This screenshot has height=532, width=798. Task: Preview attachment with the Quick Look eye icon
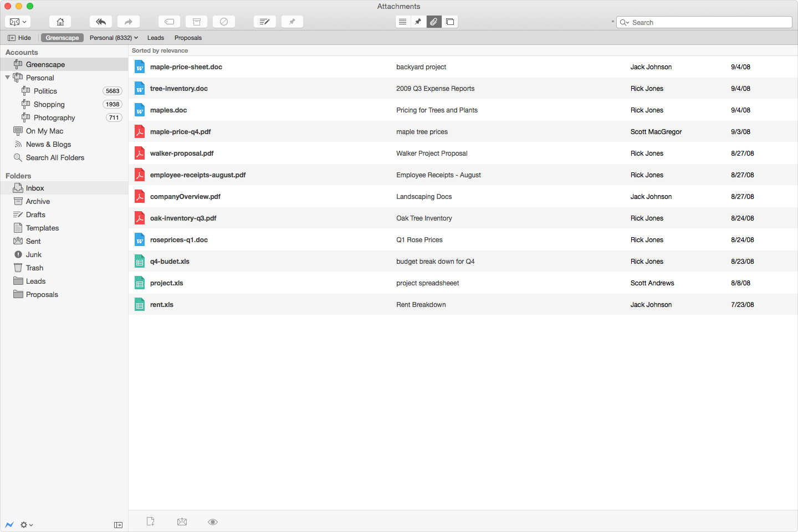click(x=213, y=521)
